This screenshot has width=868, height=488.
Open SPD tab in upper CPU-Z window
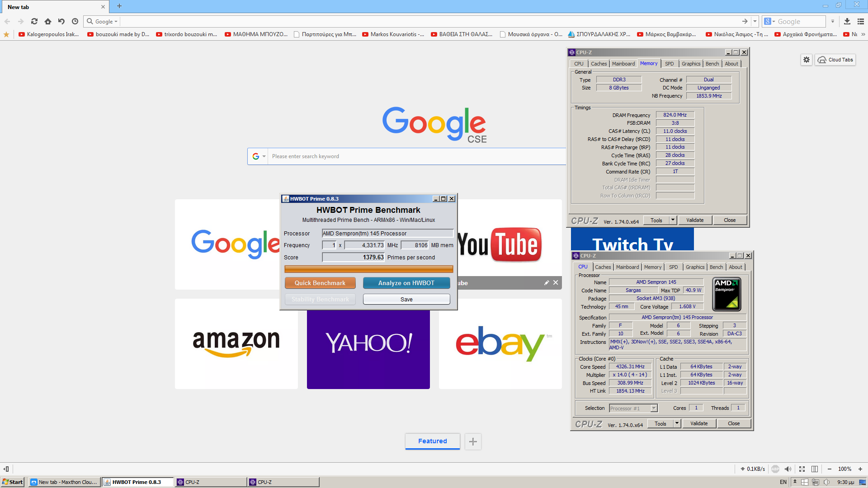point(670,64)
